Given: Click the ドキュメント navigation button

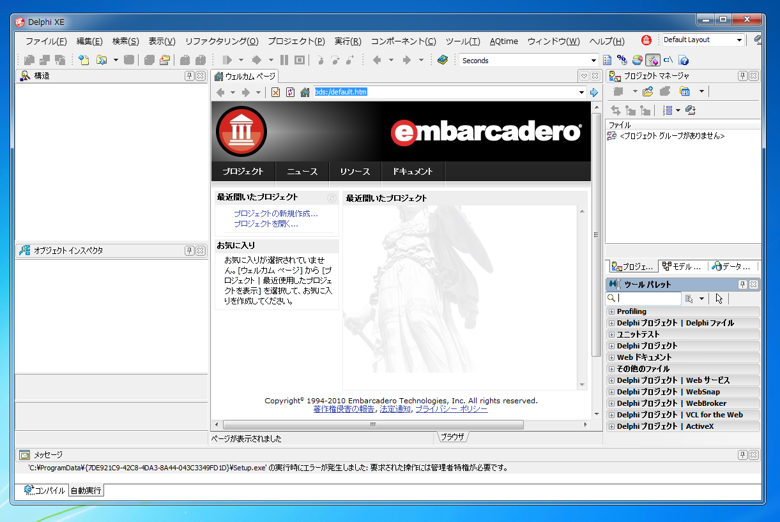Looking at the screenshot, I should pyautogui.click(x=412, y=171).
